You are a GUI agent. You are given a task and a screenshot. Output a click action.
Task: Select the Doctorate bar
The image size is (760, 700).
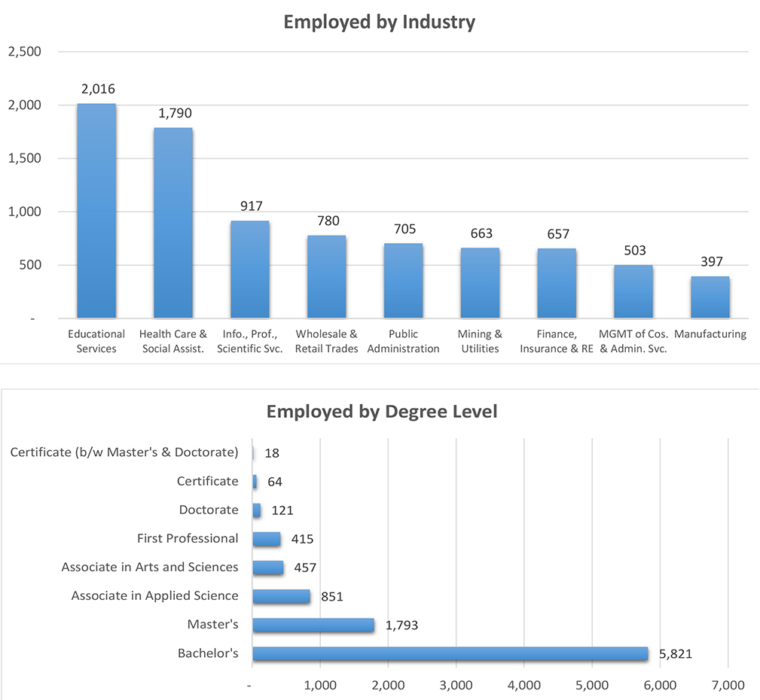(x=257, y=510)
